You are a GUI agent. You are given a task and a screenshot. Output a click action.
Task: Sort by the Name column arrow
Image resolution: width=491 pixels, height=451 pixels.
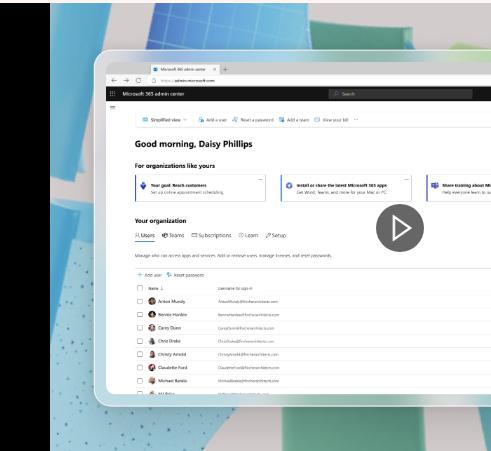[x=162, y=288]
